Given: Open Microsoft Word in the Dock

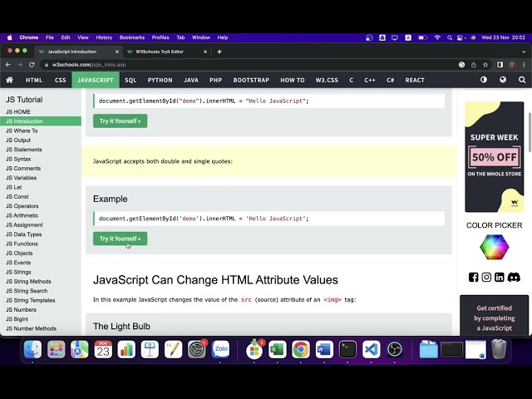Looking at the screenshot, I should point(324,349).
